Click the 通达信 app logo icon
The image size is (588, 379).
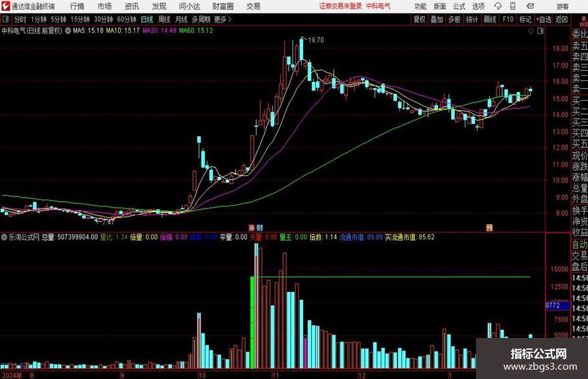5,6
